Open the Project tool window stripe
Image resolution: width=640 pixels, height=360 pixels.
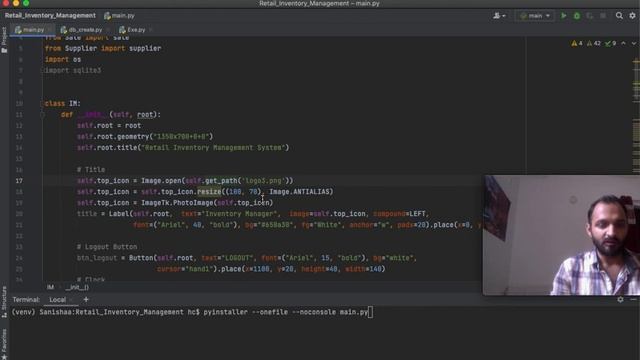4,40
